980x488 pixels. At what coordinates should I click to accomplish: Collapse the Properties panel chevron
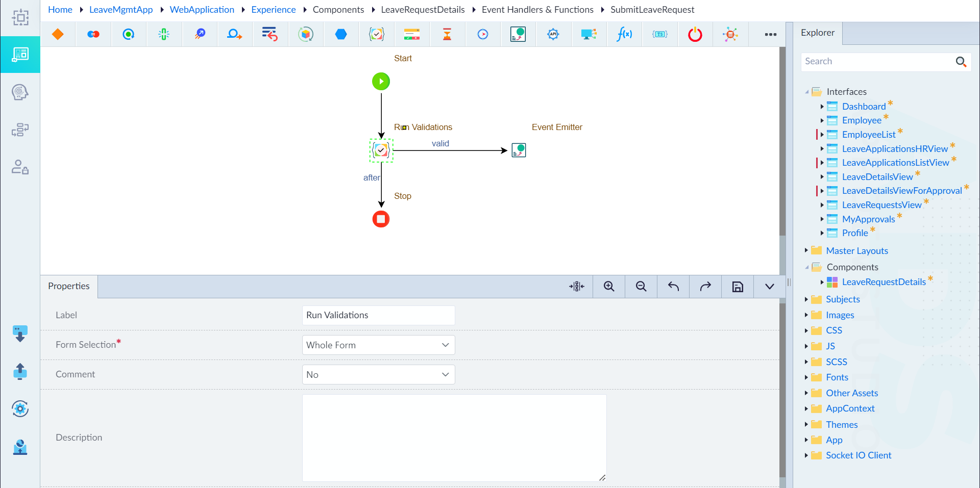point(770,287)
